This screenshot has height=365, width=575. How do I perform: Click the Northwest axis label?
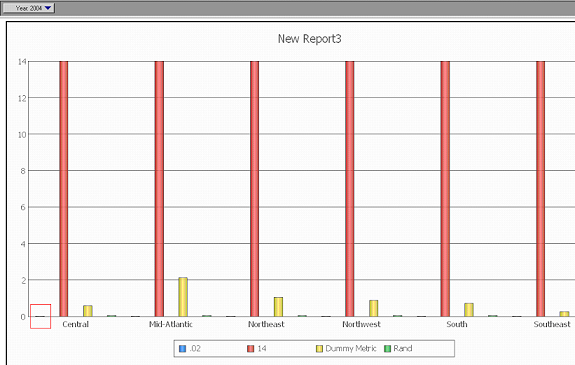point(361,324)
